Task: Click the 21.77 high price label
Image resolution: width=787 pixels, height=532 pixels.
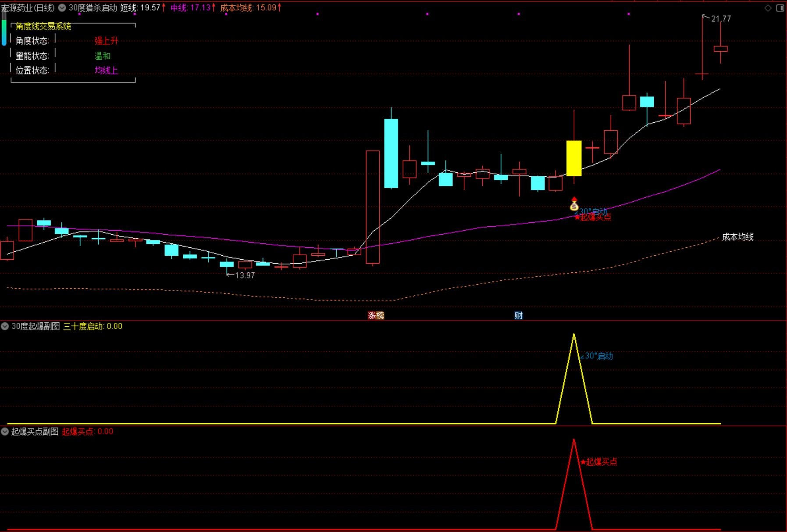Action: pyautogui.click(x=721, y=19)
